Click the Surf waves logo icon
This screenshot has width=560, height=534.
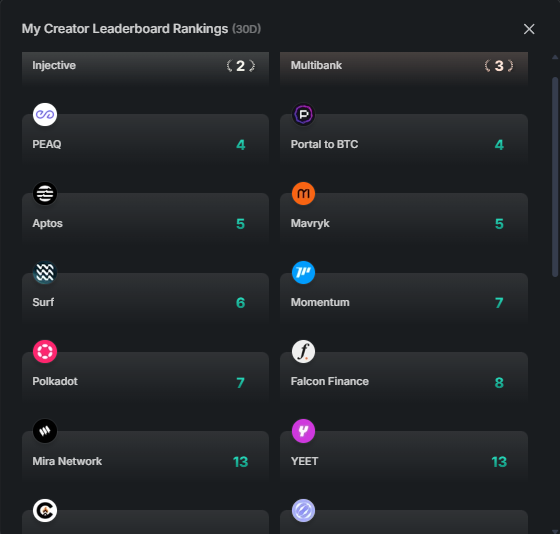[x=45, y=273]
